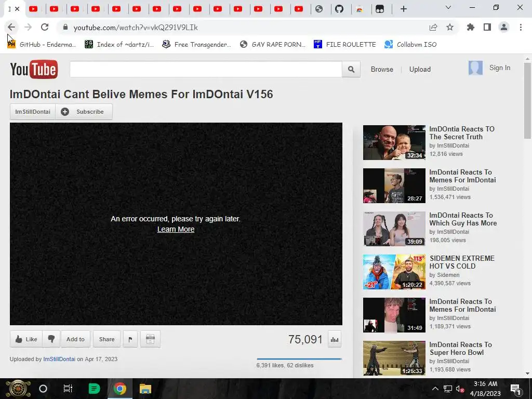Toggle the Chrome side panel icon
Screen dimensions: 532x399
coord(487,27)
